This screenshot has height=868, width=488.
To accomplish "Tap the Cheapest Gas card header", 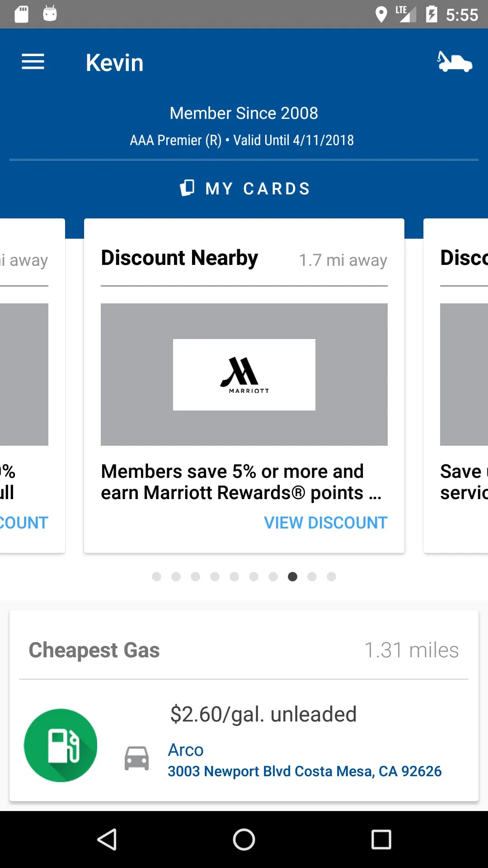I will [94, 650].
